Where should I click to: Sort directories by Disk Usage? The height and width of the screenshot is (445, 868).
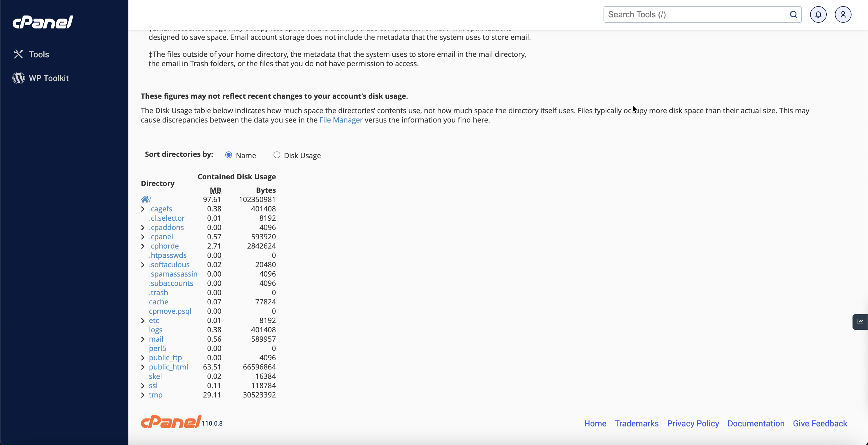click(277, 155)
